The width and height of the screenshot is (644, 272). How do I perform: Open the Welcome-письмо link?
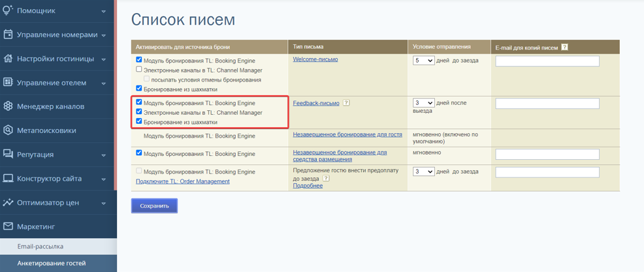(x=315, y=59)
